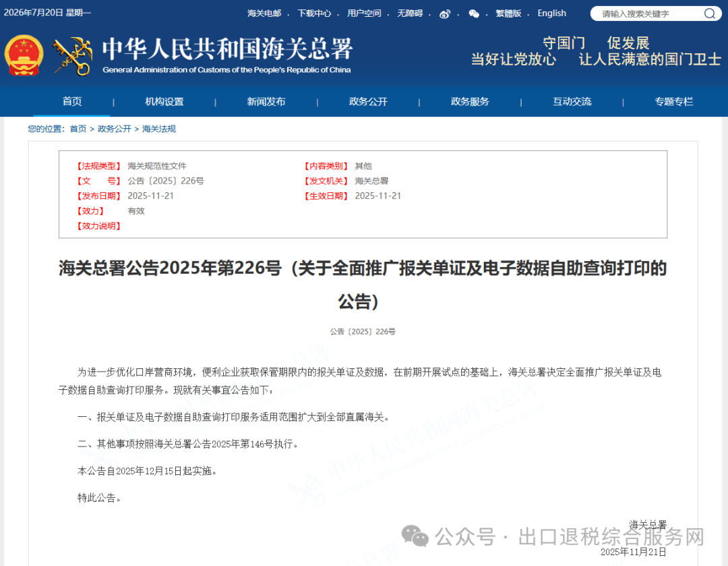This screenshot has height=566, width=728.
Task: Enable 无障碍 accessibility mode
Action: click(x=410, y=13)
